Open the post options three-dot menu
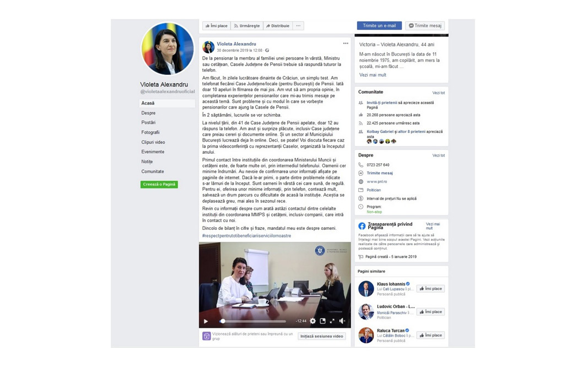The height and width of the screenshot is (366, 588). 346,44
